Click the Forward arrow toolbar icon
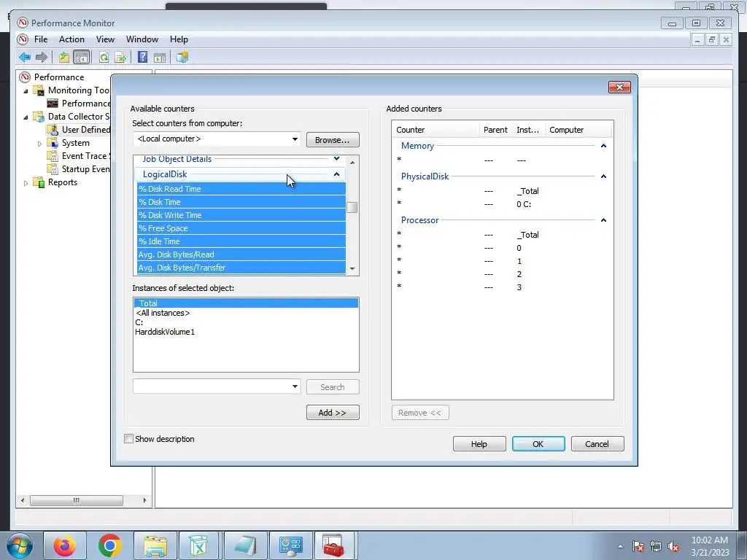 point(42,58)
